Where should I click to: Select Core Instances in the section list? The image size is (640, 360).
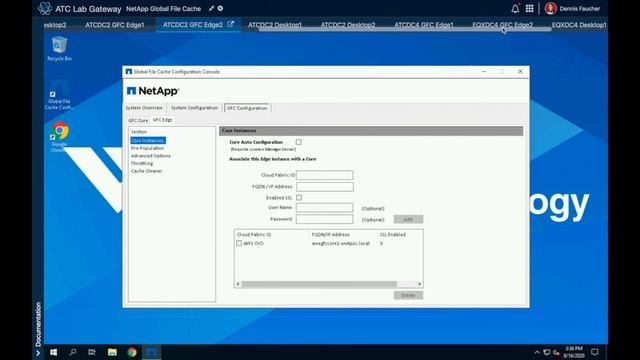148,140
